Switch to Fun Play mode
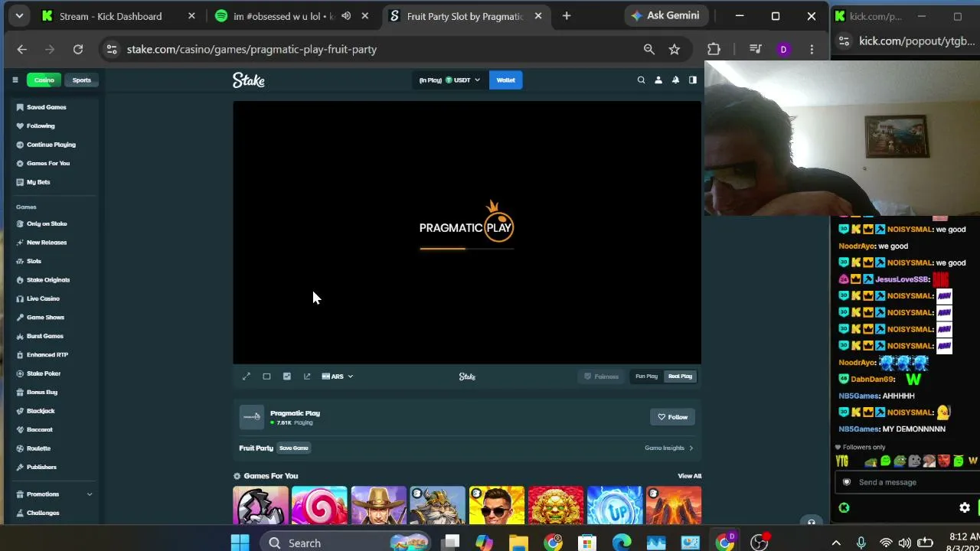 tap(646, 377)
